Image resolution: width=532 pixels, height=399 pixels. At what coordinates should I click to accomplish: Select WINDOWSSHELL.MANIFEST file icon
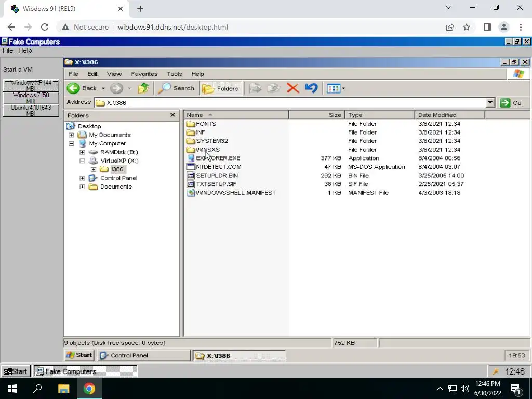pos(191,193)
